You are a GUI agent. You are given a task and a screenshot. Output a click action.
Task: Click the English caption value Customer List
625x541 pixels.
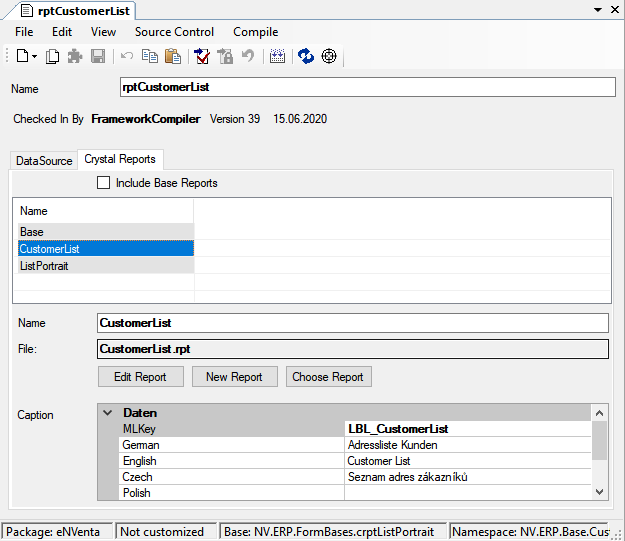pos(468,461)
